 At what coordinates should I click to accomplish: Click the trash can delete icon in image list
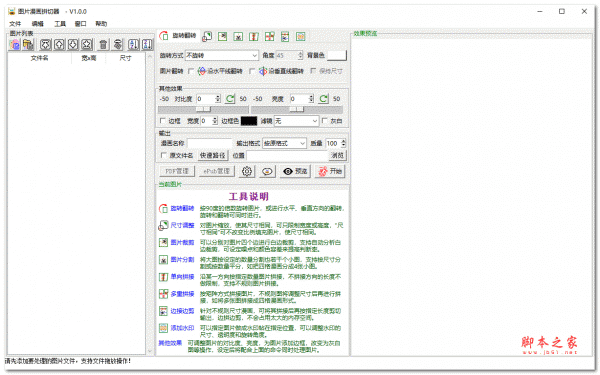click(x=103, y=44)
